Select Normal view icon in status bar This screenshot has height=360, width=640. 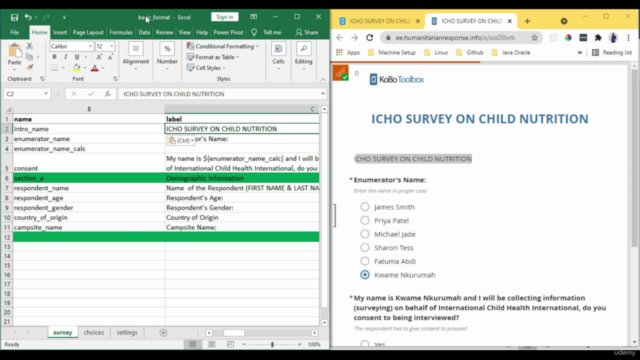tap(193, 344)
